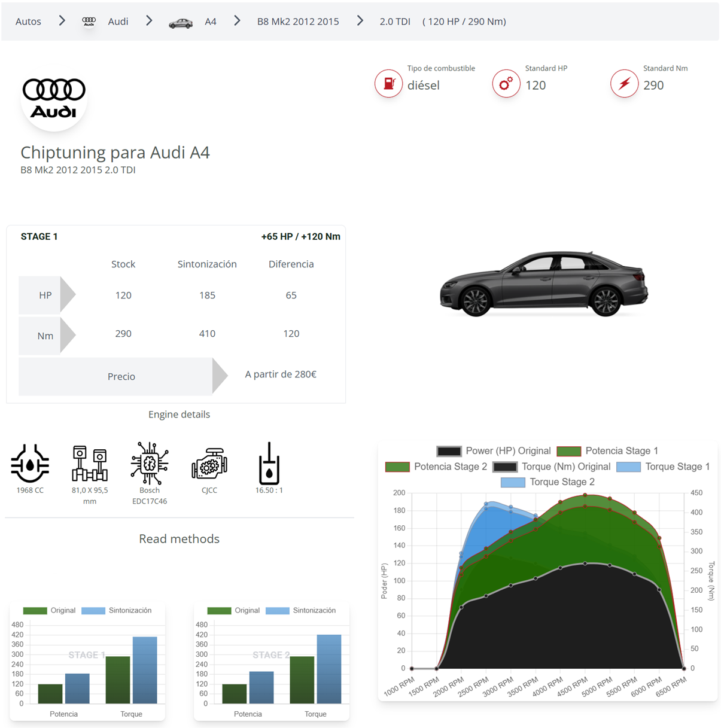Click the A partir de 280€ price

(x=281, y=374)
